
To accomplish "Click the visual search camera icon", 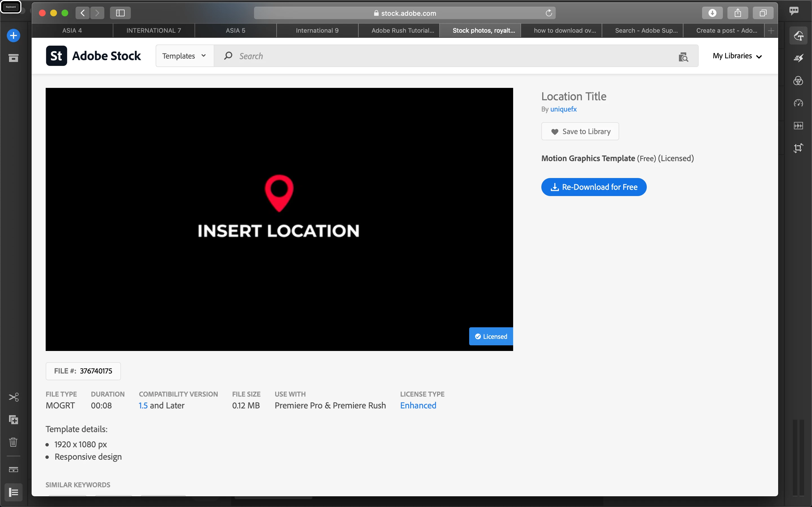I will coord(683,56).
